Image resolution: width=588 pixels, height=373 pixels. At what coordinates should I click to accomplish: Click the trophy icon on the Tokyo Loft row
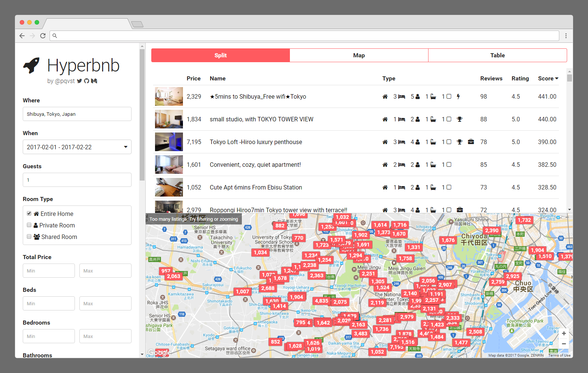(459, 142)
